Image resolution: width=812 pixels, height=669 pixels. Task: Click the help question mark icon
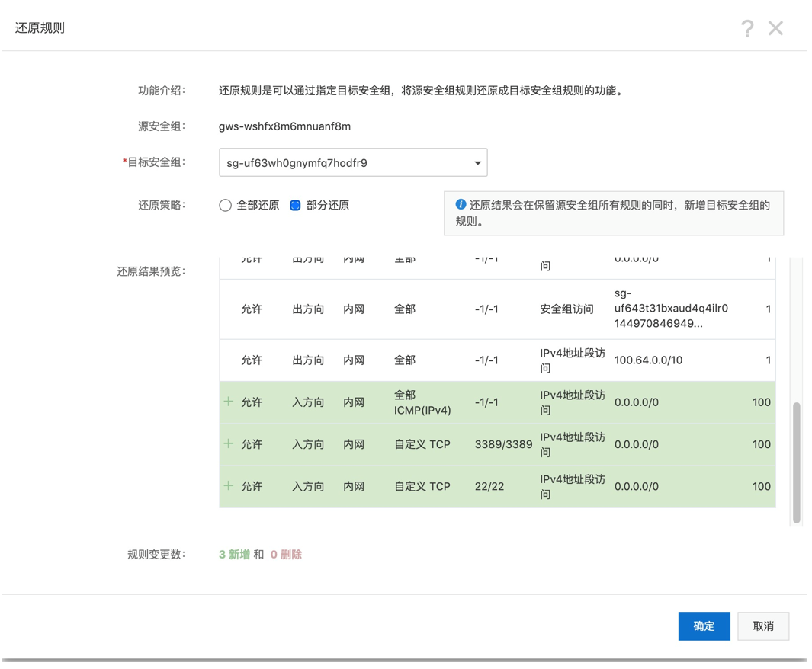tap(747, 29)
